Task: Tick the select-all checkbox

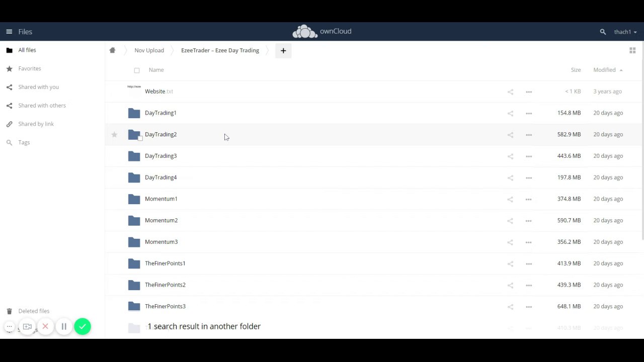Action: pos(137,70)
